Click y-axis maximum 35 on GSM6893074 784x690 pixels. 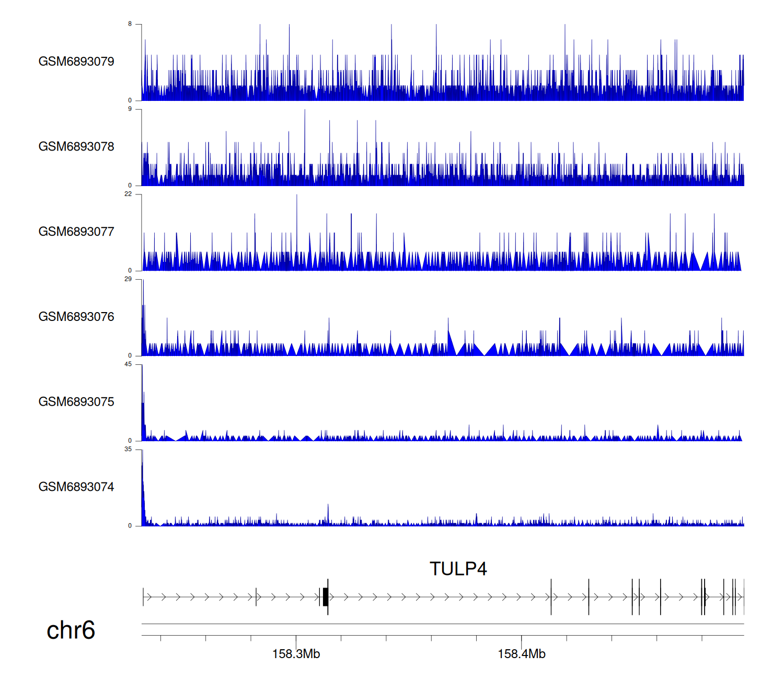128,450
